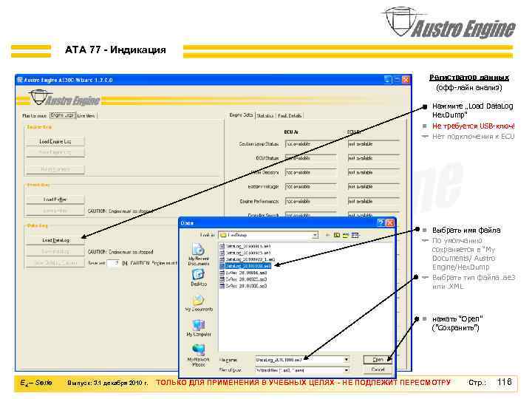This screenshot has width=532, height=399.
Task: Click the Load Engine Log button
Action: point(55,141)
